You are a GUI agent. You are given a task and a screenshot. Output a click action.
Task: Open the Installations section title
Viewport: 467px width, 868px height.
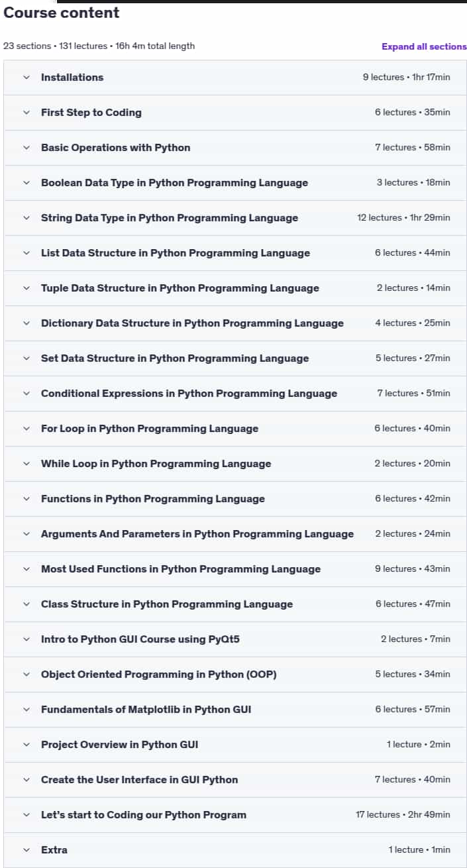[x=72, y=78]
